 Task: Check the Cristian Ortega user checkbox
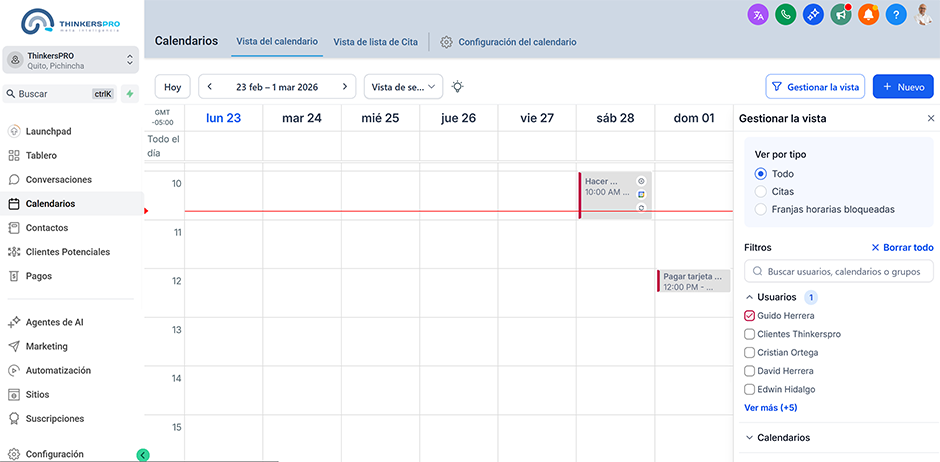pos(750,352)
